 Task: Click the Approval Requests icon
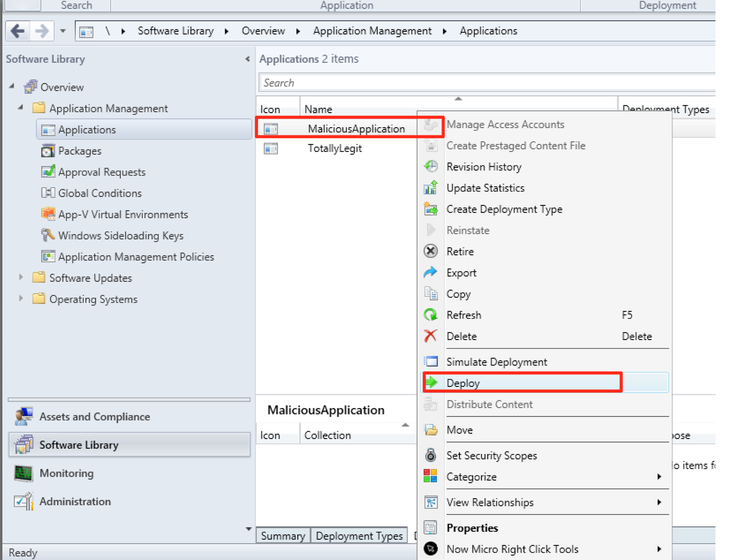pos(47,172)
